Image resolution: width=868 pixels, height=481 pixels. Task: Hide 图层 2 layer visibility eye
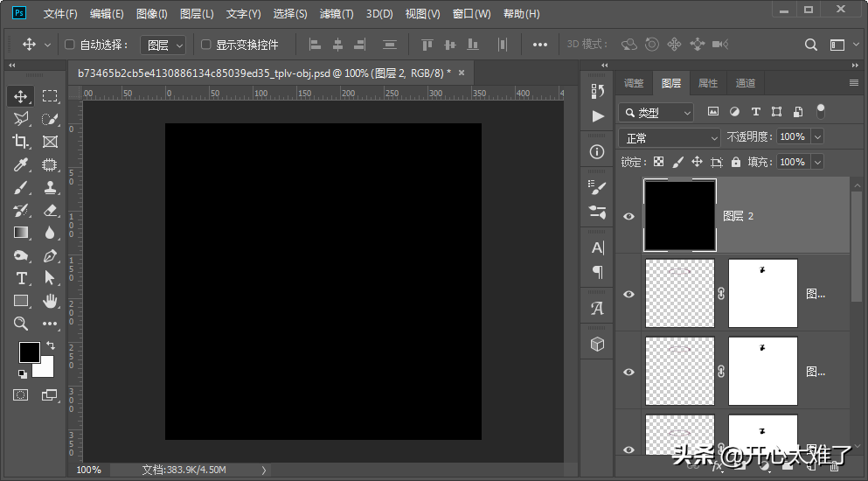pyautogui.click(x=628, y=216)
